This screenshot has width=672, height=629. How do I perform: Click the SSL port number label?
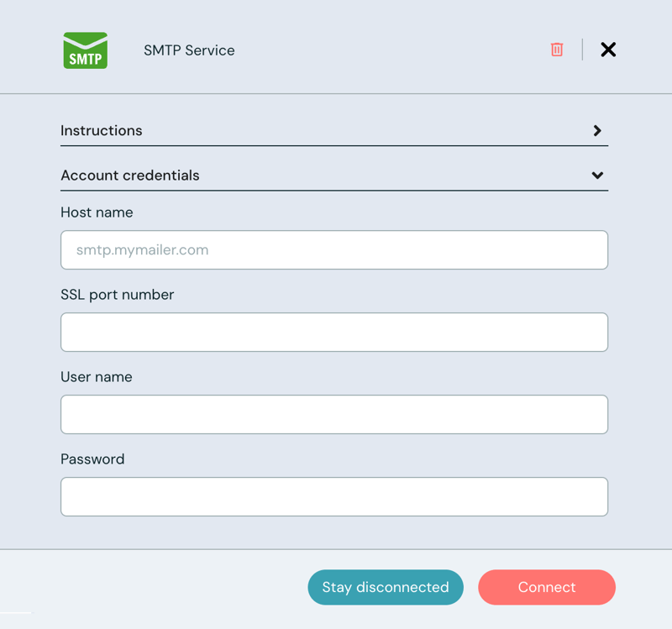118,295
